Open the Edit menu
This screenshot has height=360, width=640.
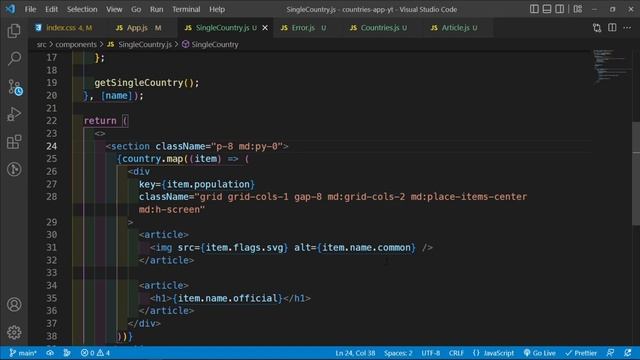51,9
